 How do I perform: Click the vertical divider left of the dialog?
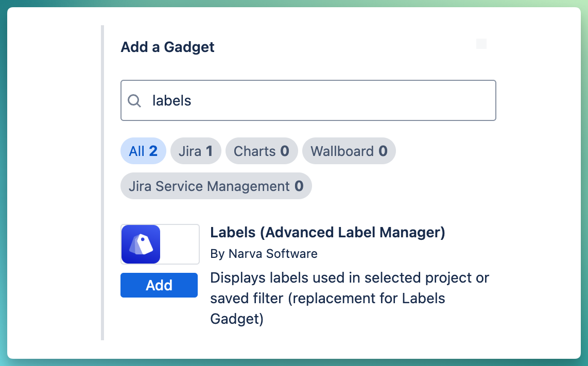click(102, 183)
